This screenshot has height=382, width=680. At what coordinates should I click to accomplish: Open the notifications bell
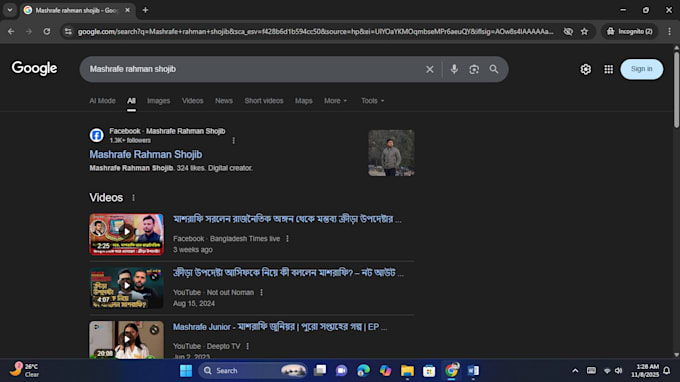pyautogui.click(x=667, y=371)
